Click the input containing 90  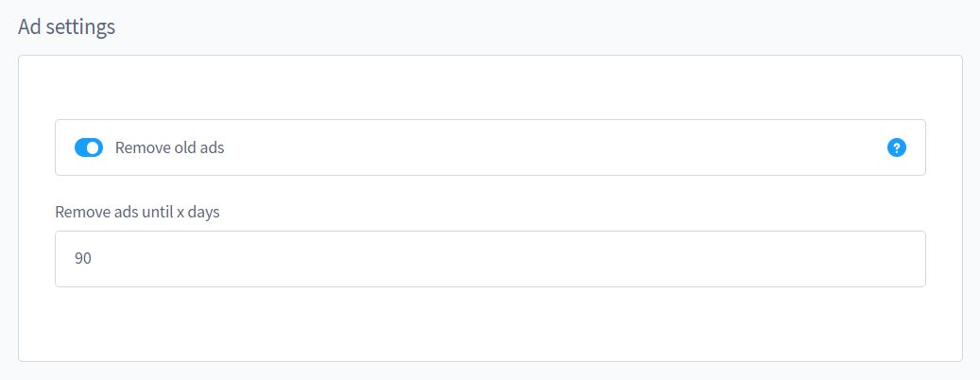tap(490, 258)
